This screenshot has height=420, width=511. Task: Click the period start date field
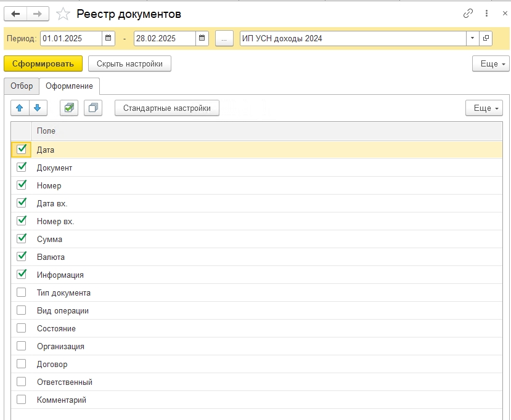(x=71, y=38)
